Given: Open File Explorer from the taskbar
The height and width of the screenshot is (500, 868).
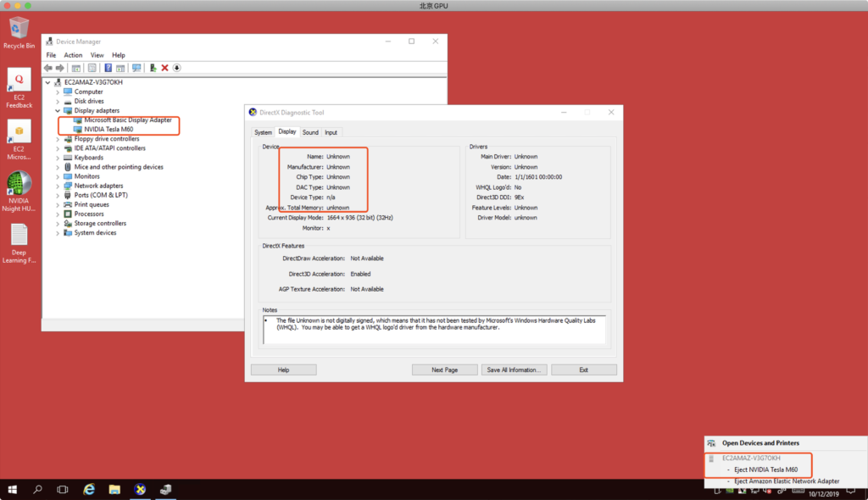Looking at the screenshot, I should click(114, 489).
